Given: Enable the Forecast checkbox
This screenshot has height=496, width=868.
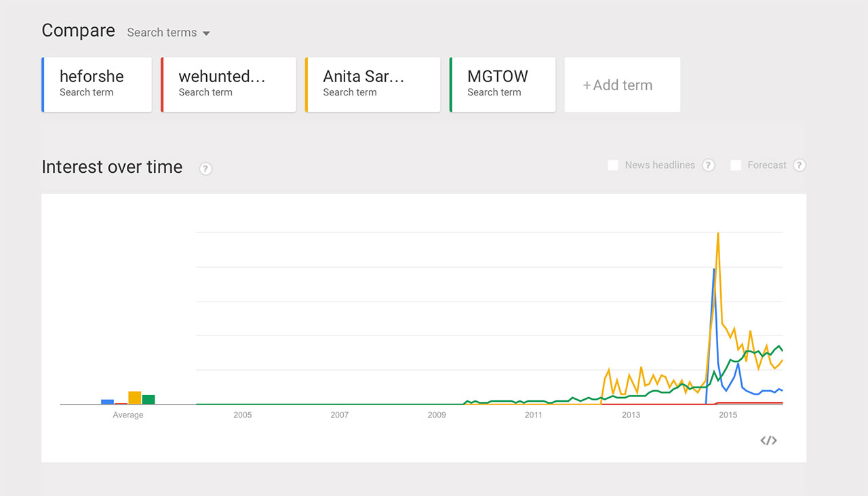Looking at the screenshot, I should [736, 165].
